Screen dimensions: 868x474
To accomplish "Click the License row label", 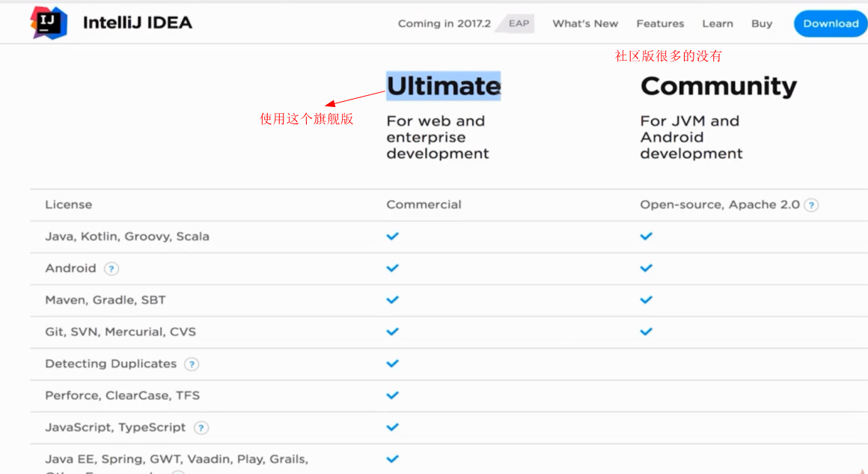I will pyautogui.click(x=69, y=205).
